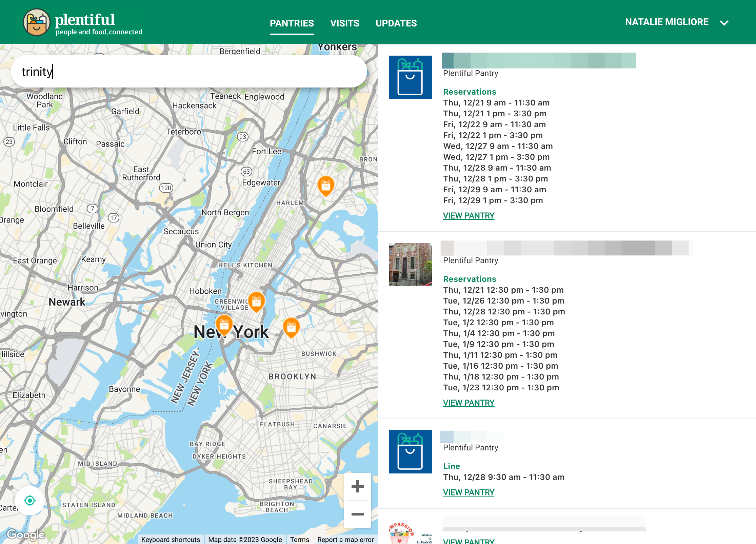The width and height of the screenshot is (756, 544).
Task: Open the PANTRIES tab
Action: pos(292,23)
